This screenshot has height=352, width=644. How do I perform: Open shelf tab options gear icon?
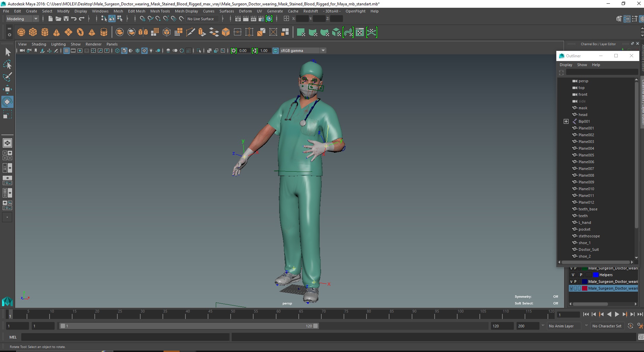9,34
